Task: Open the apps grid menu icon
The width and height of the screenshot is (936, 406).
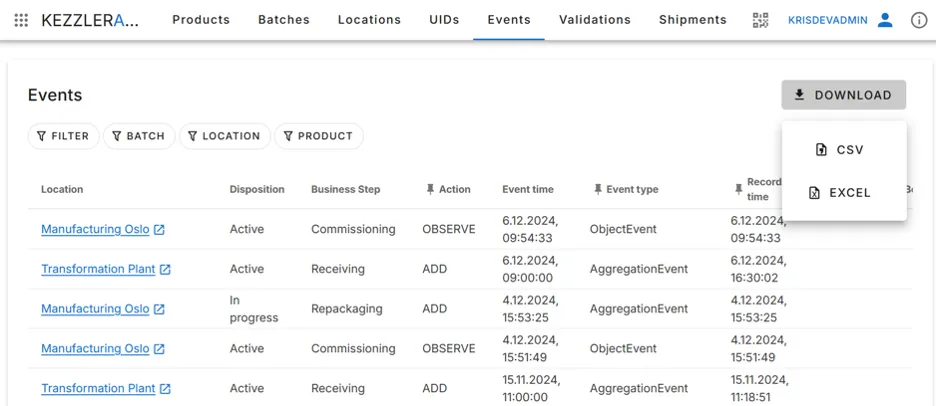Action: [x=21, y=20]
